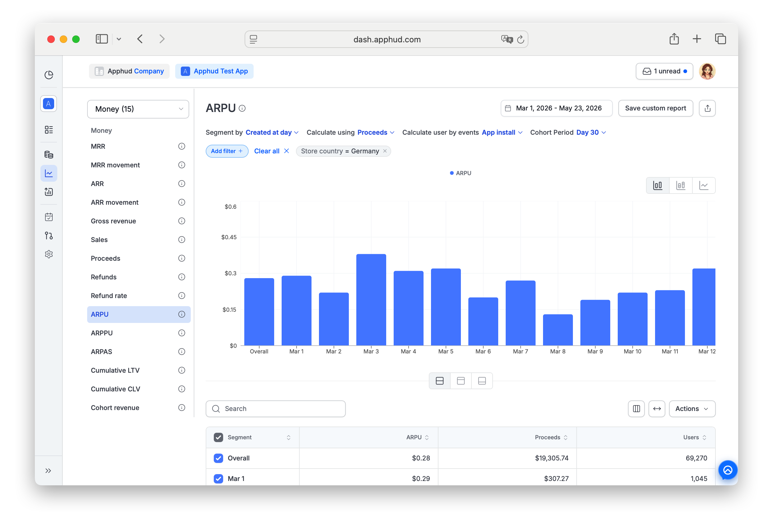This screenshot has height=532, width=773.
Task: Open the calendar icon in left sidebar
Action: tap(49, 217)
